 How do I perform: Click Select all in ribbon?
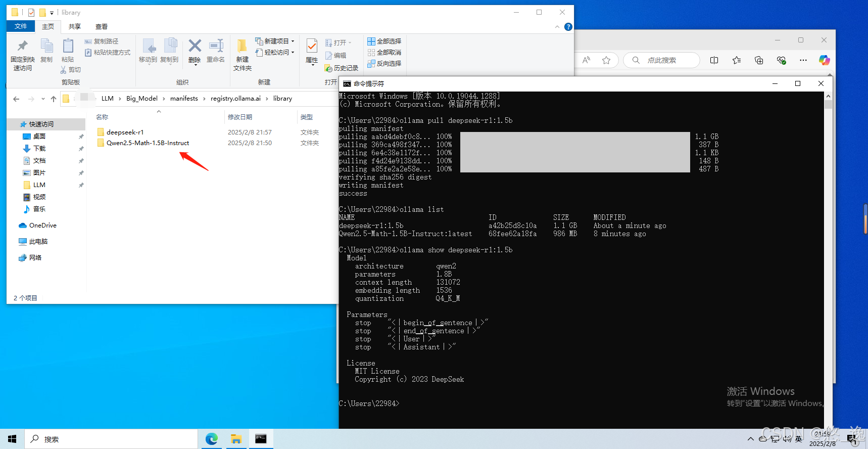pos(384,41)
